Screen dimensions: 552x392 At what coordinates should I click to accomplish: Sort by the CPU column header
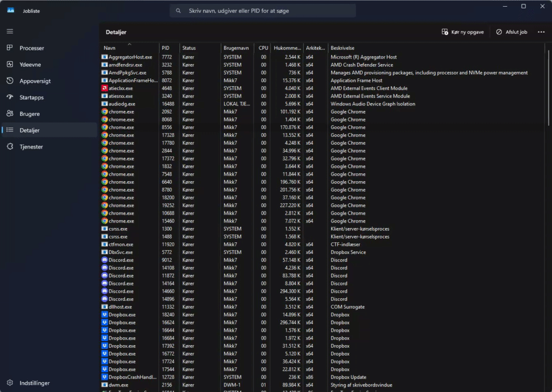pos(262,48)
